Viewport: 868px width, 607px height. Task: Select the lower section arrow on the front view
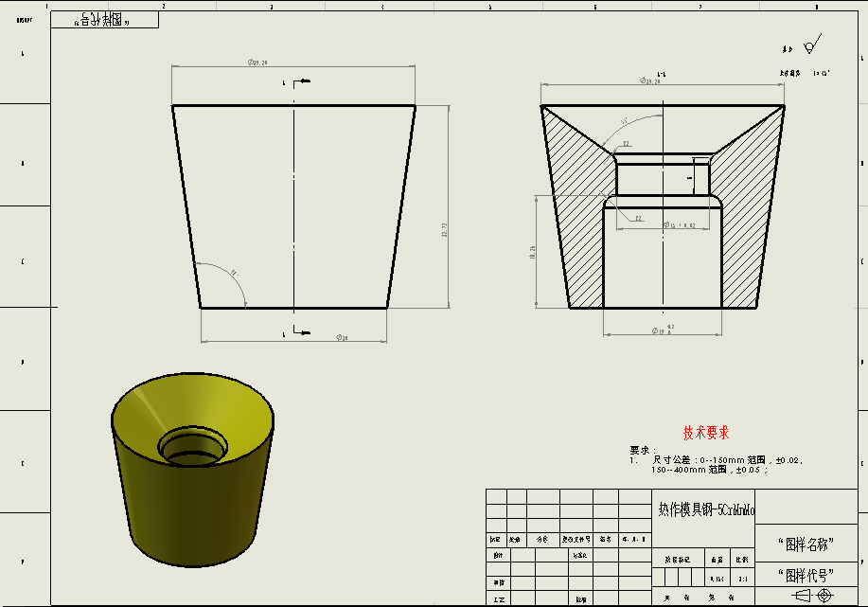pos(302,331)
